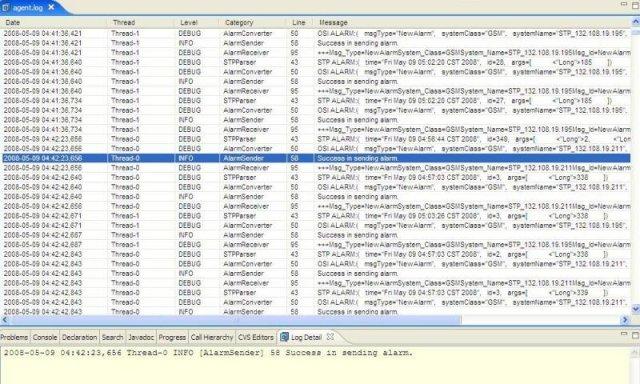Click the Log Detail view icon
The image size is (640, 384).
point(284,337)
